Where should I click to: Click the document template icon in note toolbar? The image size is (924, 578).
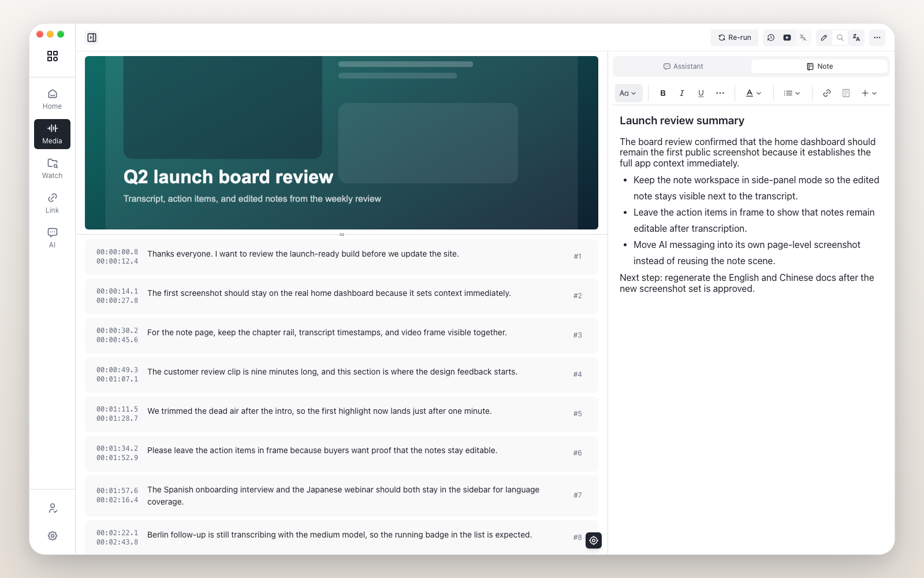coord(846,93)
